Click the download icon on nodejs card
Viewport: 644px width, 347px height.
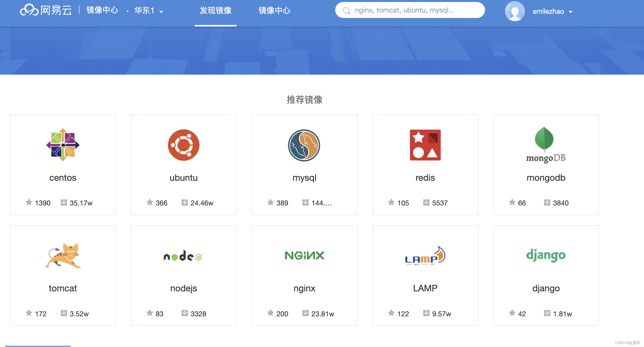pos(184,313)
